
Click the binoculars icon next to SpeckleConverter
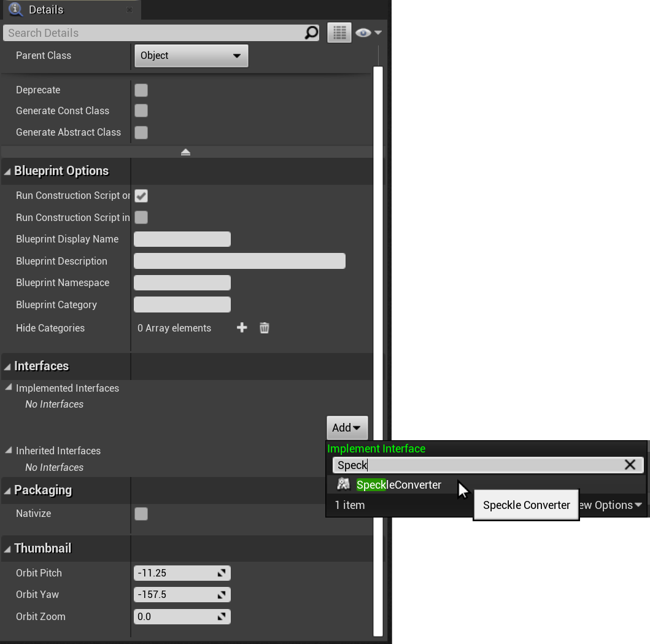tap(344, 484)
